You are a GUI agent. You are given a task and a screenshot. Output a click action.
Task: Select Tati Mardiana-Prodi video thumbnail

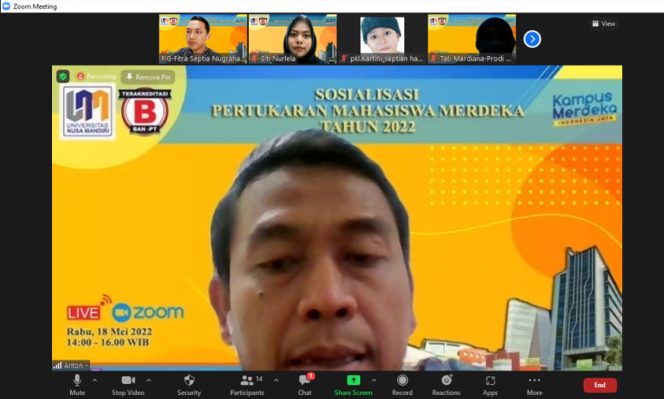point(472,39)
